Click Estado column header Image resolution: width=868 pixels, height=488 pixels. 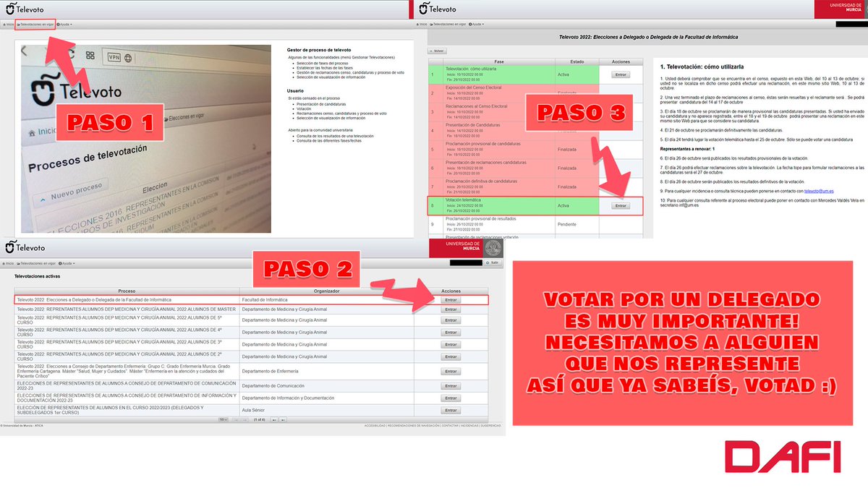click(x=576, y=61)
